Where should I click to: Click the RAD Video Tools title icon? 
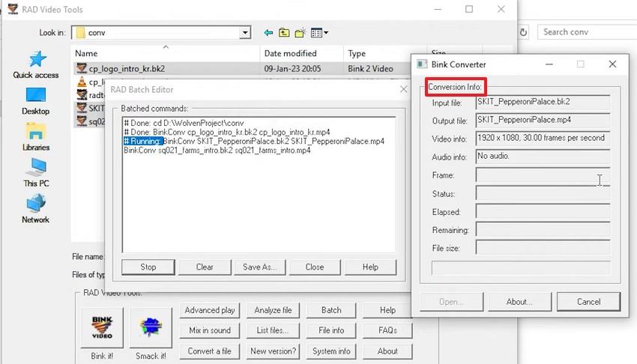click(13, 9)
